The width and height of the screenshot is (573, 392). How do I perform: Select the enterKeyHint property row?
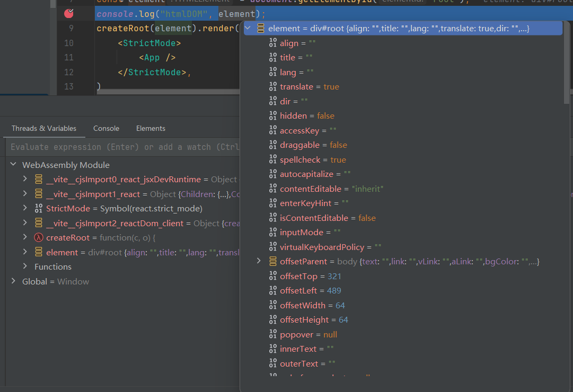(x=402, y=203)
